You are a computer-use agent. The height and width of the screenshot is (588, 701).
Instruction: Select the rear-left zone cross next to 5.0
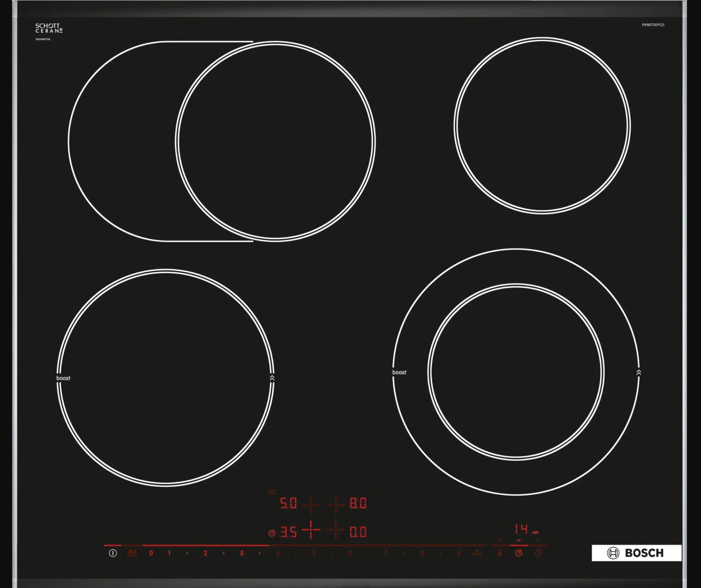click(311, 505)
